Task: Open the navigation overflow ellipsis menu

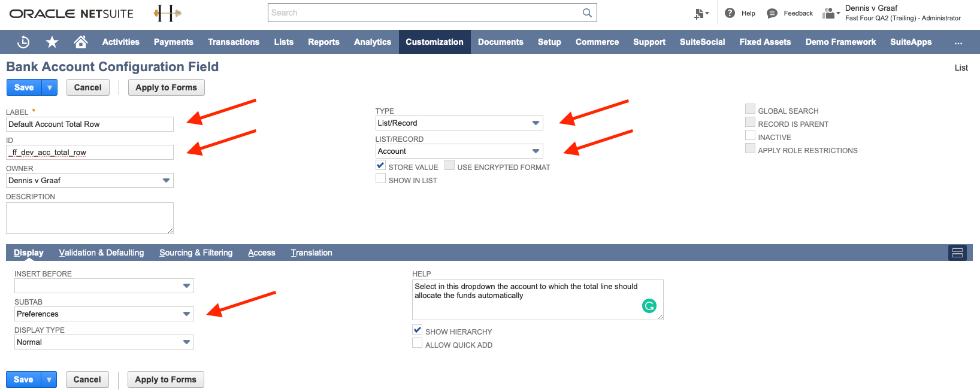Action: click(x=958, y=42)
